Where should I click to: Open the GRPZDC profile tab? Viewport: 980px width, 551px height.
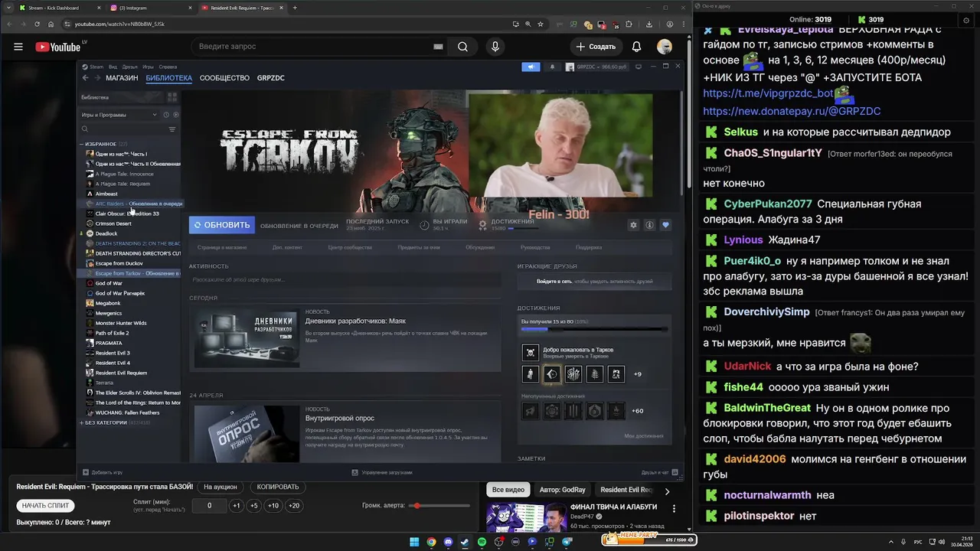[x=270, y=78]
